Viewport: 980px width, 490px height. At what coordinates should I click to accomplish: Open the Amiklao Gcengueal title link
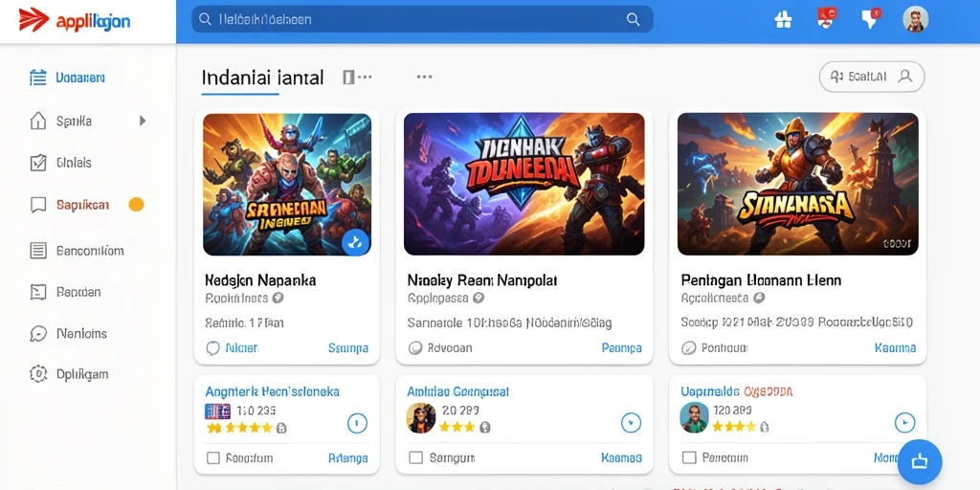(458, 391)
